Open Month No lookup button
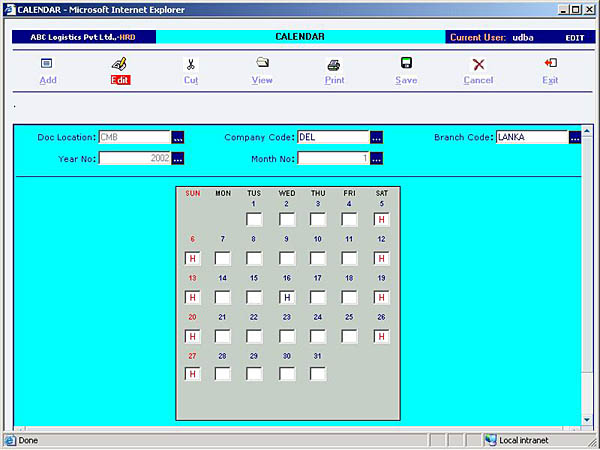The height and width of the screenshot is (450, 600). (377, 158)
